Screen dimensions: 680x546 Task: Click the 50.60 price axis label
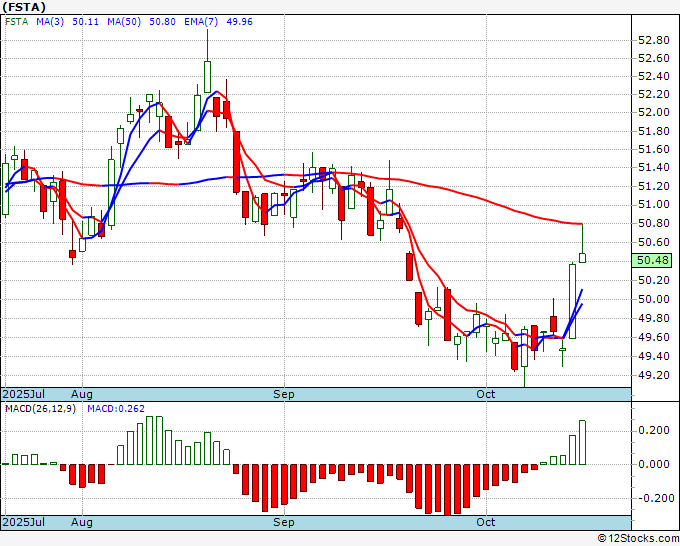click(654, 242)
